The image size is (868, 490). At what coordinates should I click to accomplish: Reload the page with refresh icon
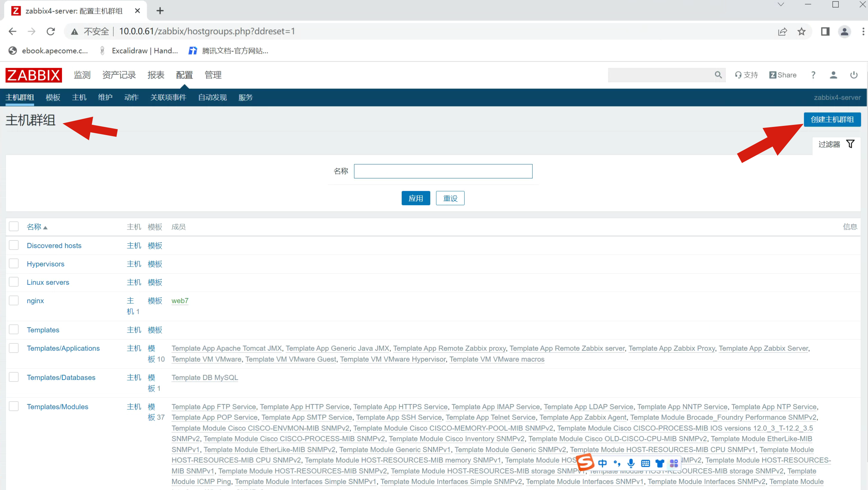(x=51, y=32)
